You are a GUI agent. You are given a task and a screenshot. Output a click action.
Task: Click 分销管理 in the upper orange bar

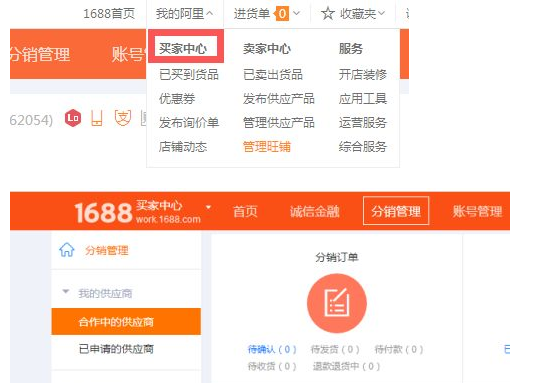[40, 54]
